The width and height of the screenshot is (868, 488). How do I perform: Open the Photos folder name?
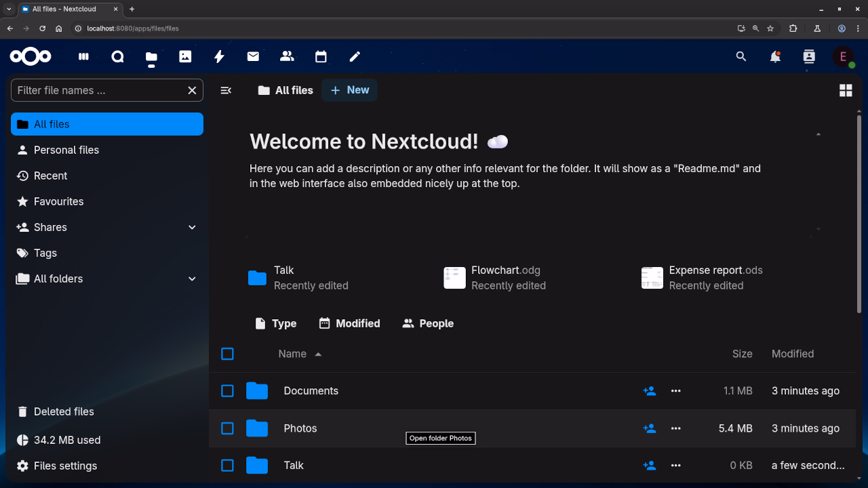(x=300, y=428)
